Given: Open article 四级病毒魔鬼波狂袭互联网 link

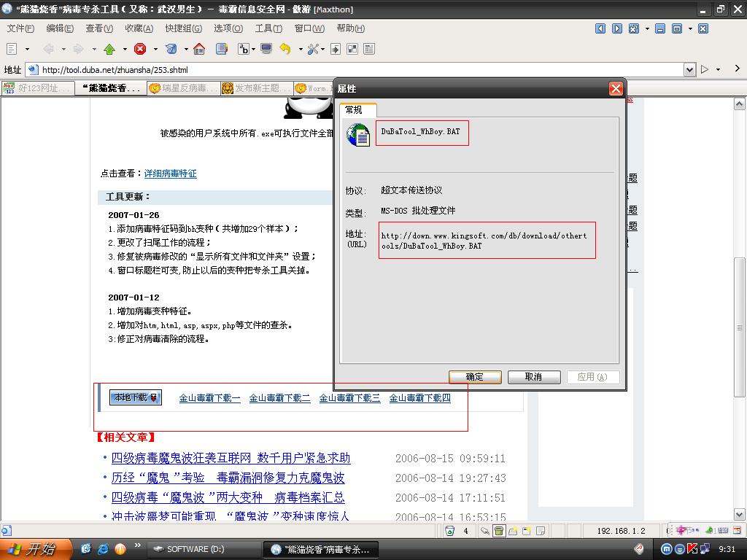Looking at the screenshot, I should [x=231, y=458].
